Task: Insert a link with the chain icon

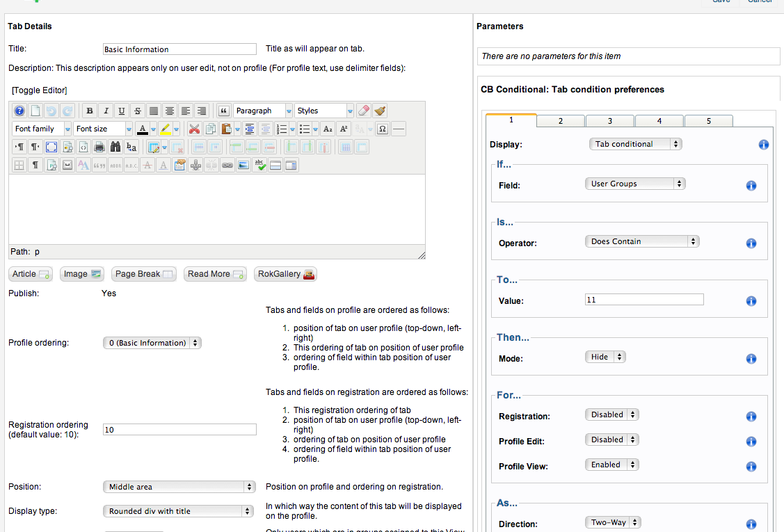Action: tap(227, 165)
